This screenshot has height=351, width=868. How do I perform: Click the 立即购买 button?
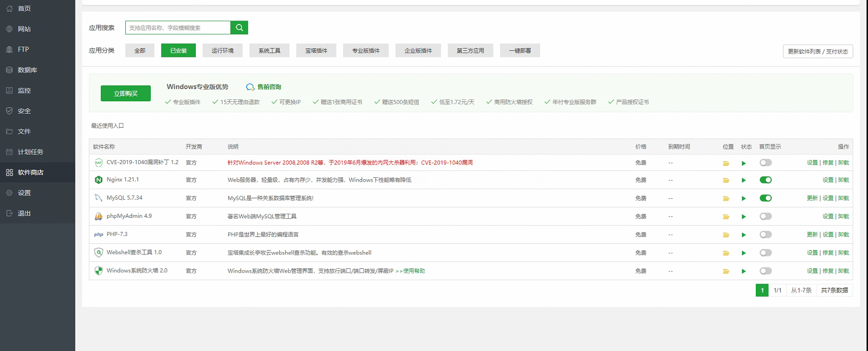click(x=126, y=94)
